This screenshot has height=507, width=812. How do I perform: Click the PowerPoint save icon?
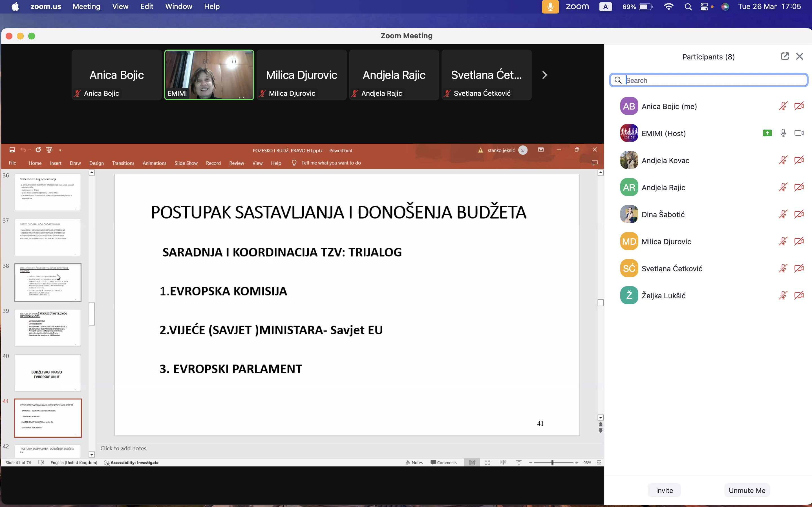click(x=12, y=150)
